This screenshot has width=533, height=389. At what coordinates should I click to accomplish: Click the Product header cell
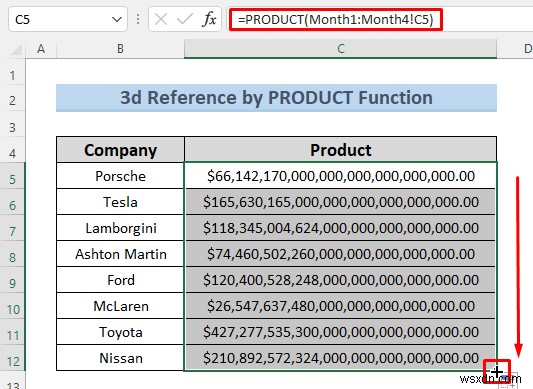341,150
